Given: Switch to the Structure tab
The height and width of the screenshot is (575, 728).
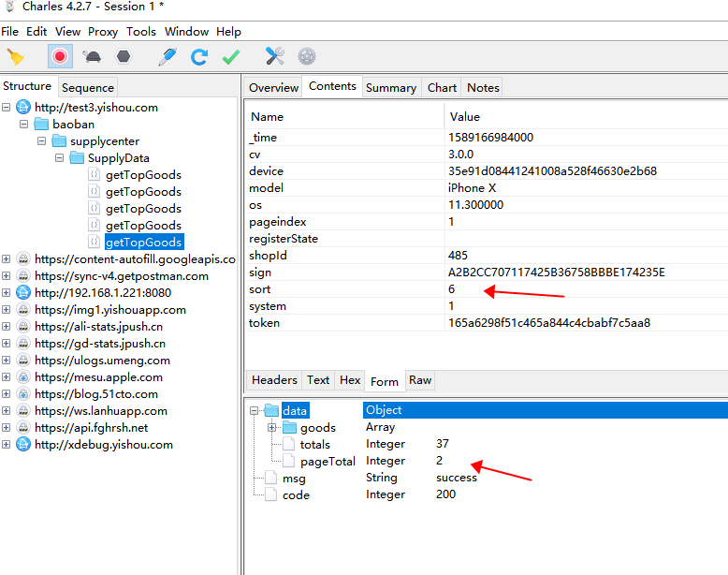Looking at the screenshot, I should click(27, 86).
